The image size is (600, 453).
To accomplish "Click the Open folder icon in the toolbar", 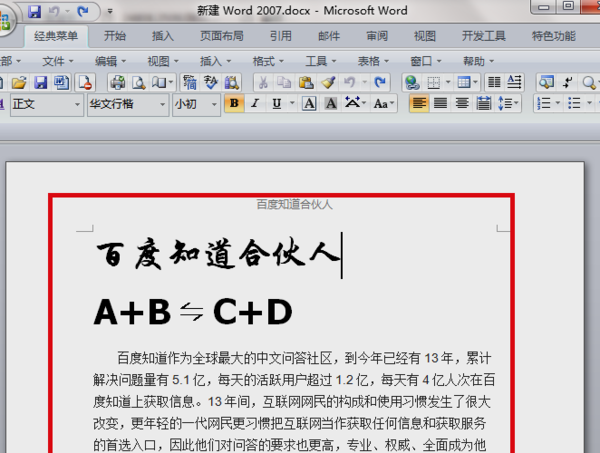I will (19, 82).
